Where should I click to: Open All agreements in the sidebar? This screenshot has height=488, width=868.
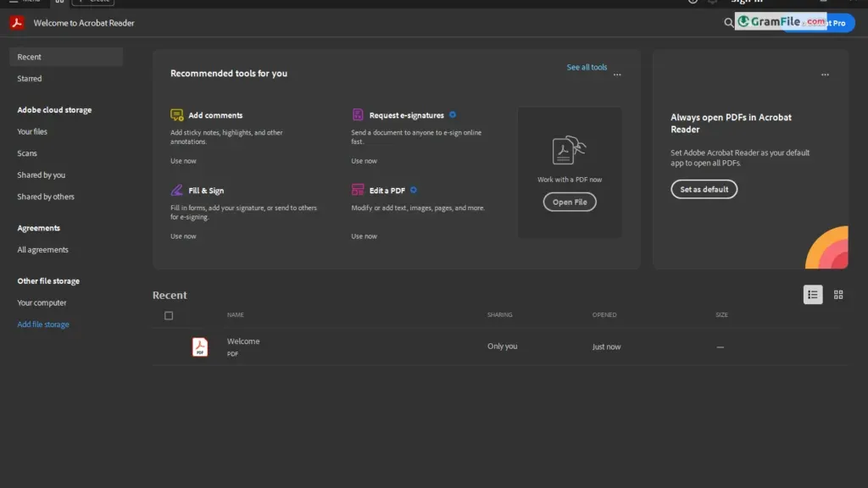(x=42, y=250)
